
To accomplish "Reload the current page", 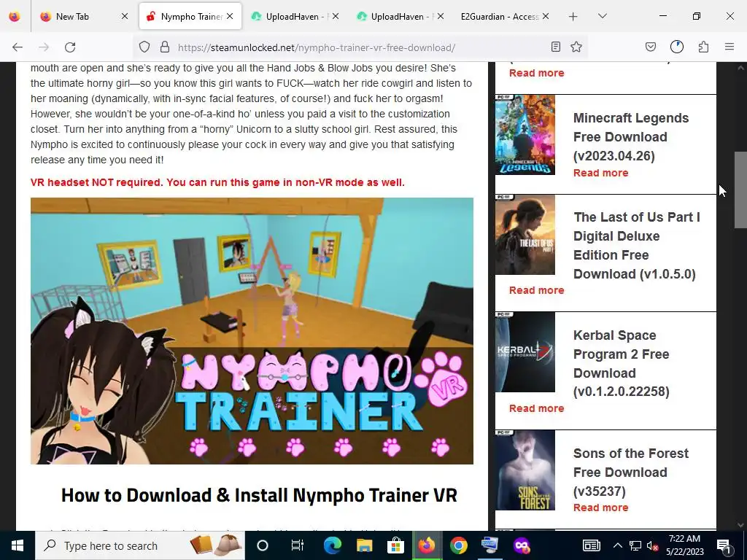I will coord(70,47).
